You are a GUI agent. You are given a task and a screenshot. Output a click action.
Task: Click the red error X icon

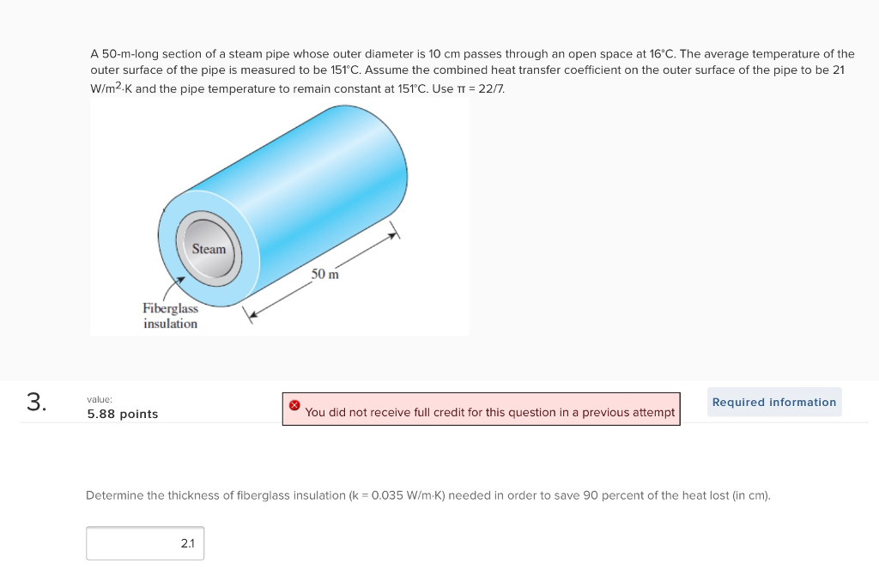294,403
